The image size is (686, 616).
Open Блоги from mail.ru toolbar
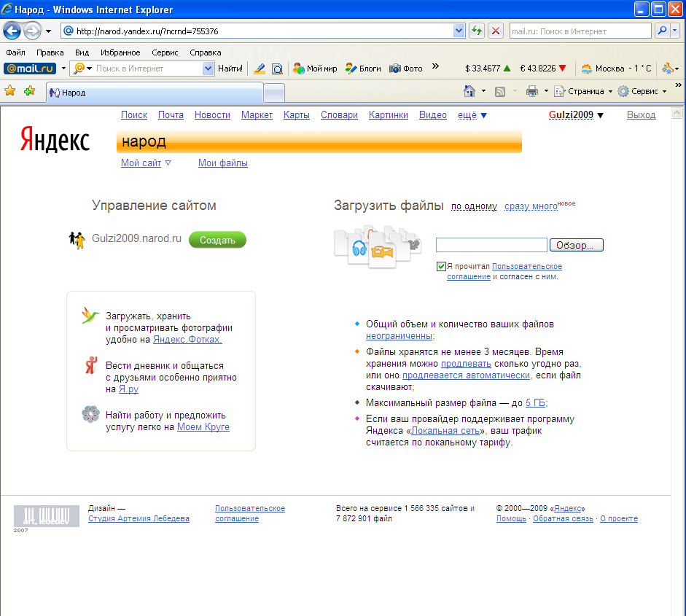[363, 69]
